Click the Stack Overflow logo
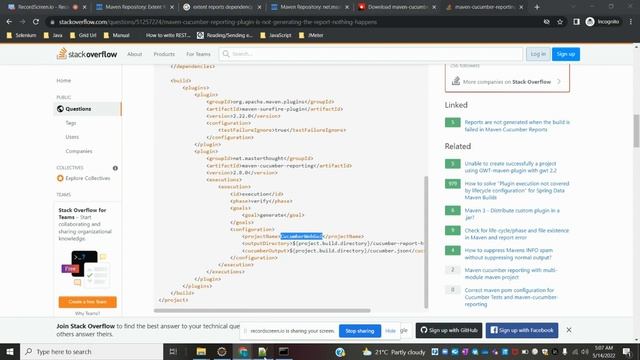Screen dimensions: 640x360 [87, 54]
